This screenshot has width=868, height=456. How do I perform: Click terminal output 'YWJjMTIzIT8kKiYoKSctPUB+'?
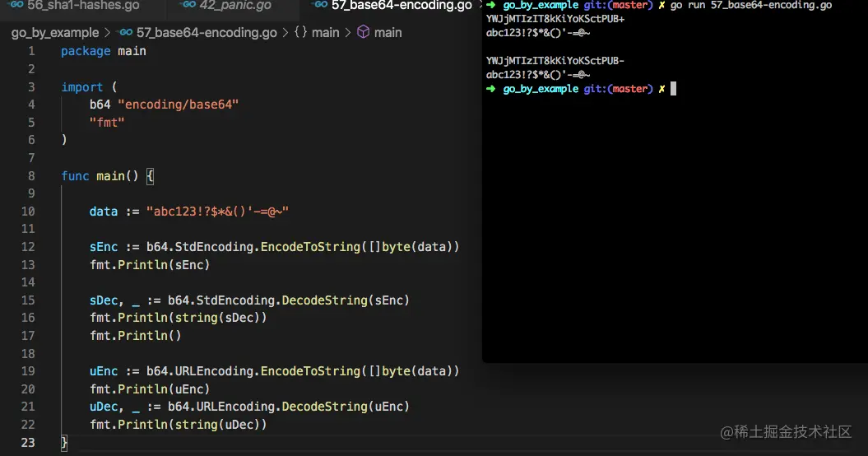pyautogui.click(x=555, y=20)
